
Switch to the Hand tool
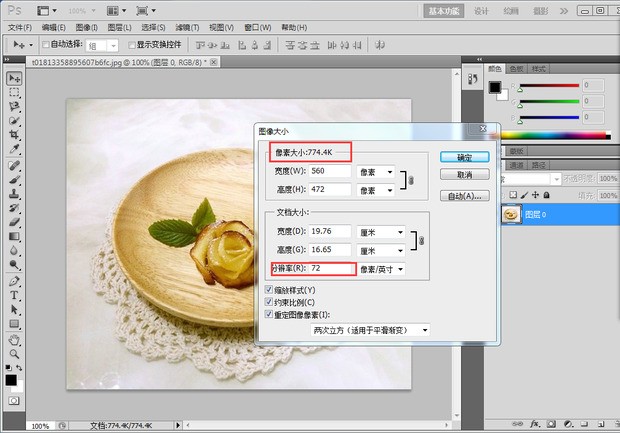click(x=14, y=339)
